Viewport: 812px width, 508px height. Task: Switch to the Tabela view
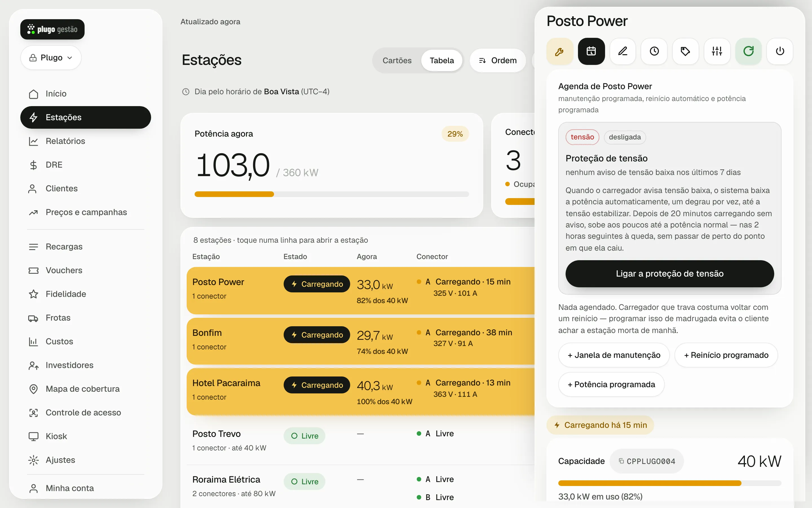coord(442,60)
